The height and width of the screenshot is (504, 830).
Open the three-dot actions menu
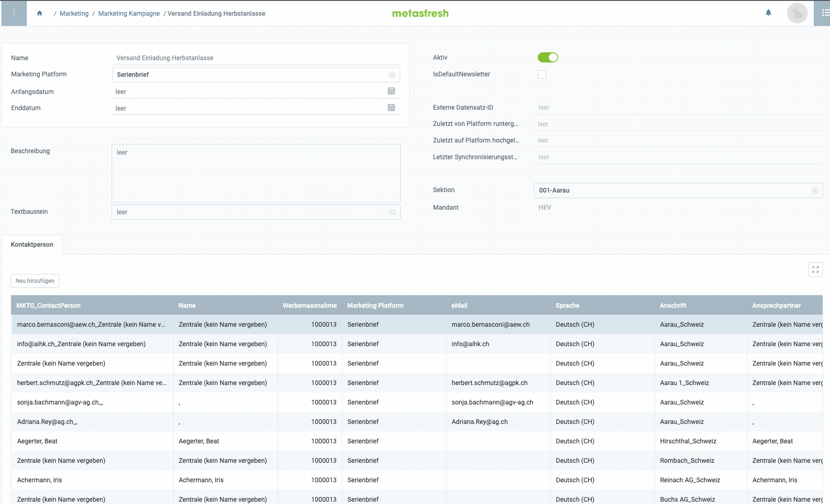[x=14, y=13]
